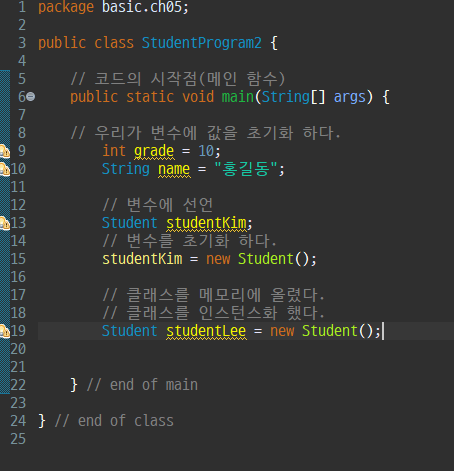
Task: Click the 'class' keyword on line 3
Action: pos(114,43)
